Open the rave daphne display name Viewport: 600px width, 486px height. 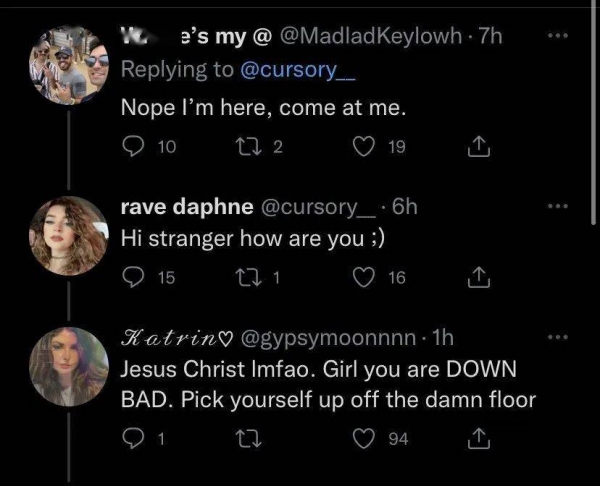186,209
